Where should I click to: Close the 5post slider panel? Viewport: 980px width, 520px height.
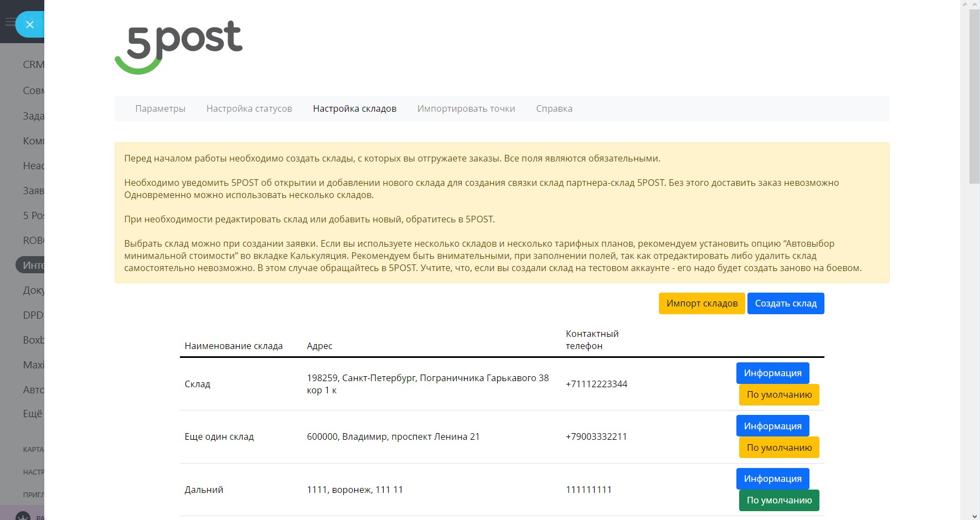[29, 24]
